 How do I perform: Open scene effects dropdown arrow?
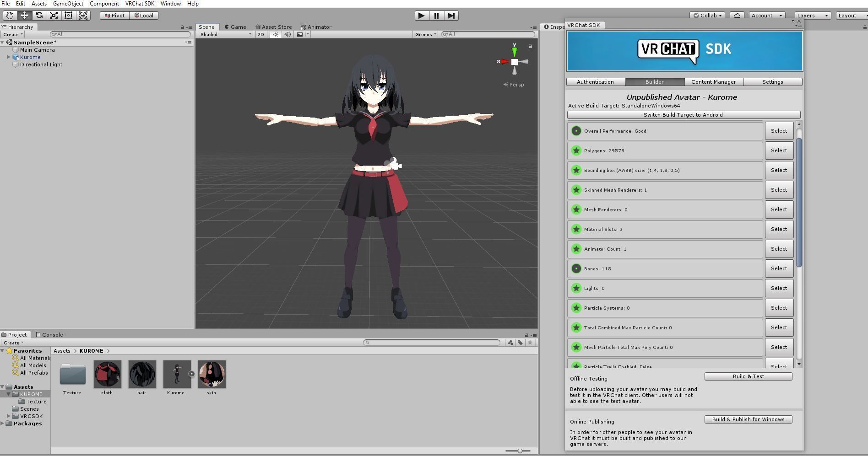point(308,34)
